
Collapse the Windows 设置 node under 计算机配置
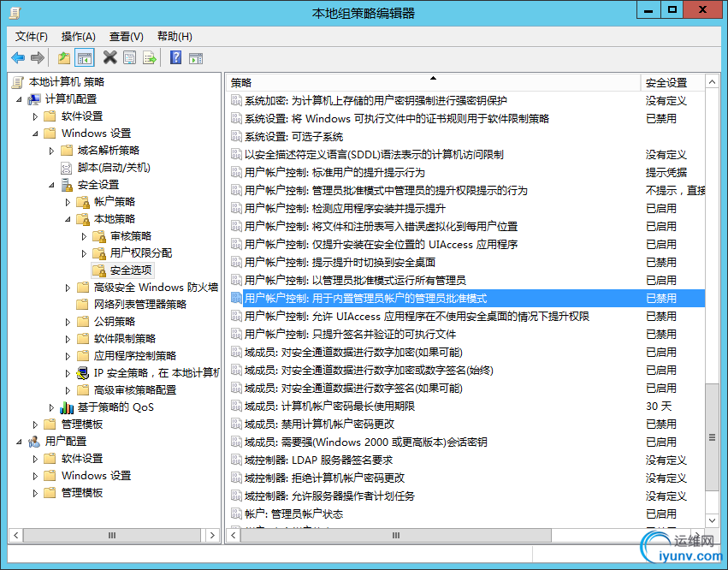35,134
